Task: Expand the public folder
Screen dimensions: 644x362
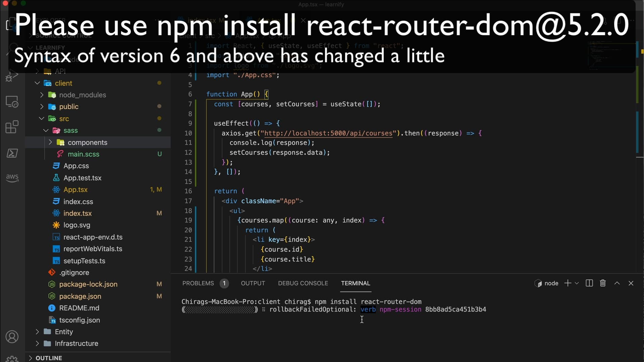Action: pyautogui.click(x=42, y=107)
